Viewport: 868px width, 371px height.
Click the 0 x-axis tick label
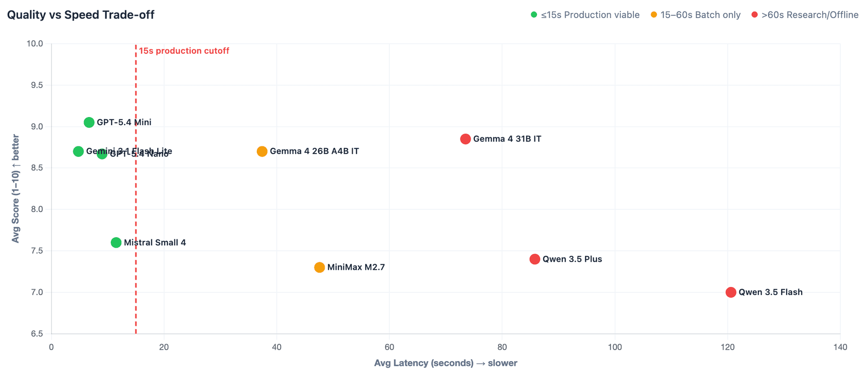click(x=52, y=348)
